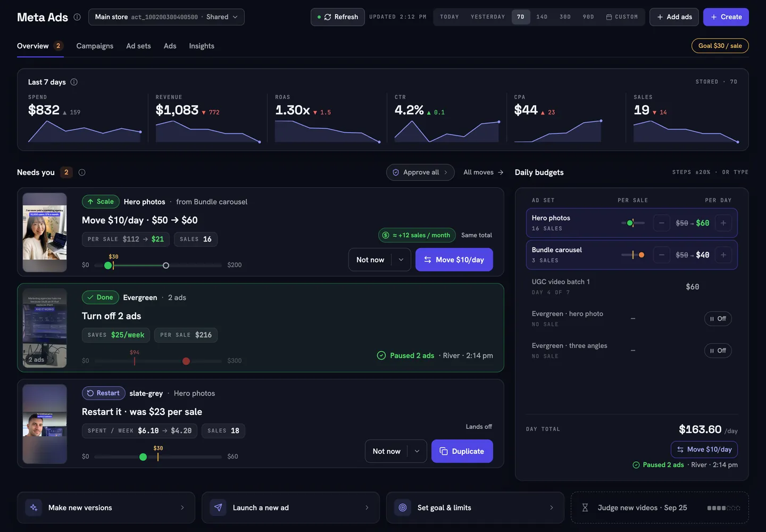Toggle Off switch for Evergreen hero photo
Viewport: 766px width, 532px height.
[718, 319]
